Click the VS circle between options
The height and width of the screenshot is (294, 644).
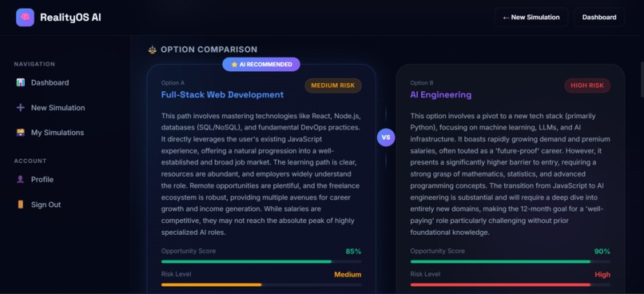(x=386, y=137)
